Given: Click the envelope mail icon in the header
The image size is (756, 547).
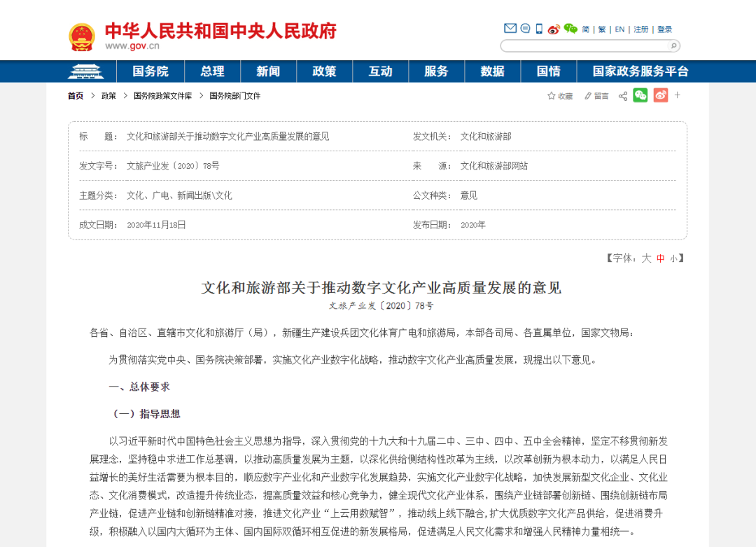Looking at the screenshot, I should 511,29.
